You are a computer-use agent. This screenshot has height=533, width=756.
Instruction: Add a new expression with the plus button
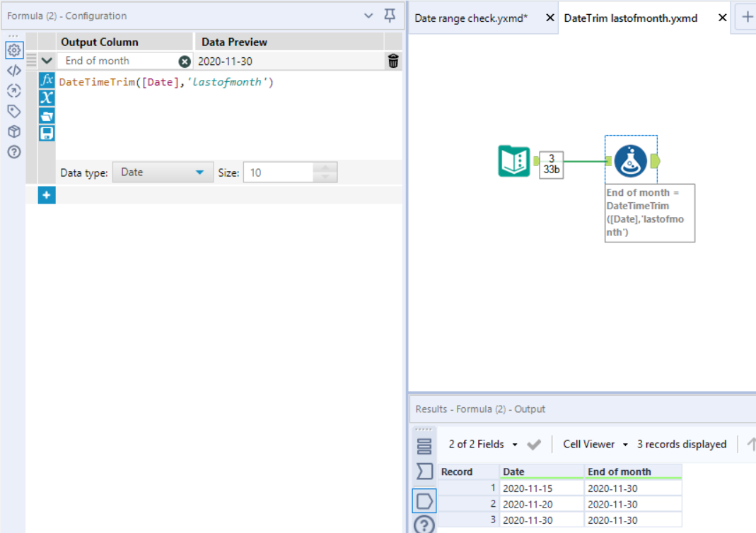(x=46, y=195)
